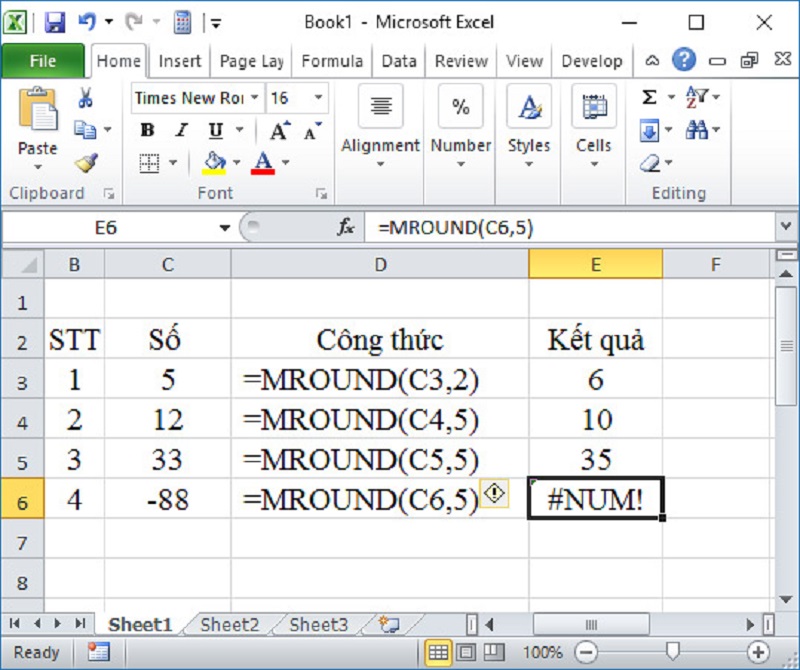Expand the font size dropdown
800x670 pixels.
(x=318, y=97)
